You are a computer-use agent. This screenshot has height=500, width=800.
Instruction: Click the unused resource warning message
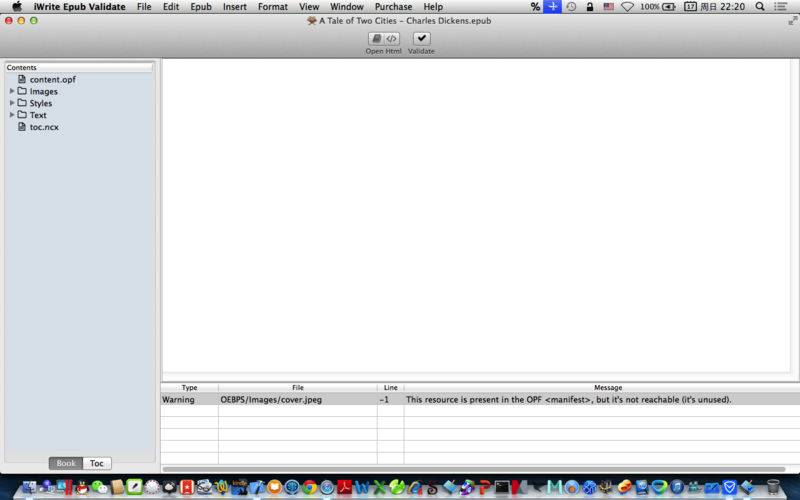tap(569, 399)
